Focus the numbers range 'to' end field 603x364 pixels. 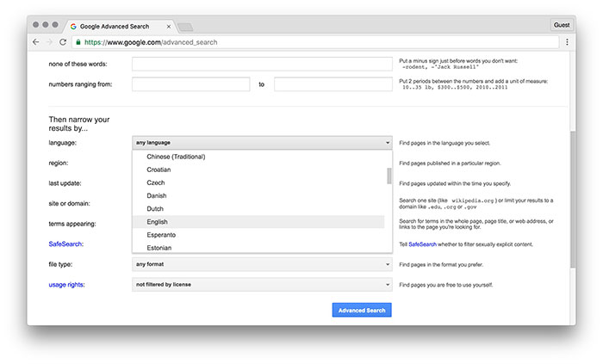click(x=333, y=84)
